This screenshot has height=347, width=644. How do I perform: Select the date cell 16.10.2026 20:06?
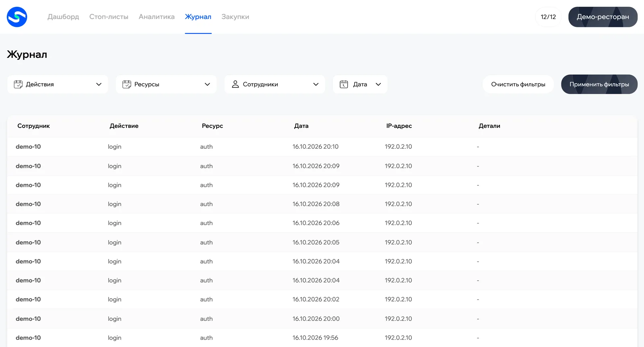click(x=316, y=223)
